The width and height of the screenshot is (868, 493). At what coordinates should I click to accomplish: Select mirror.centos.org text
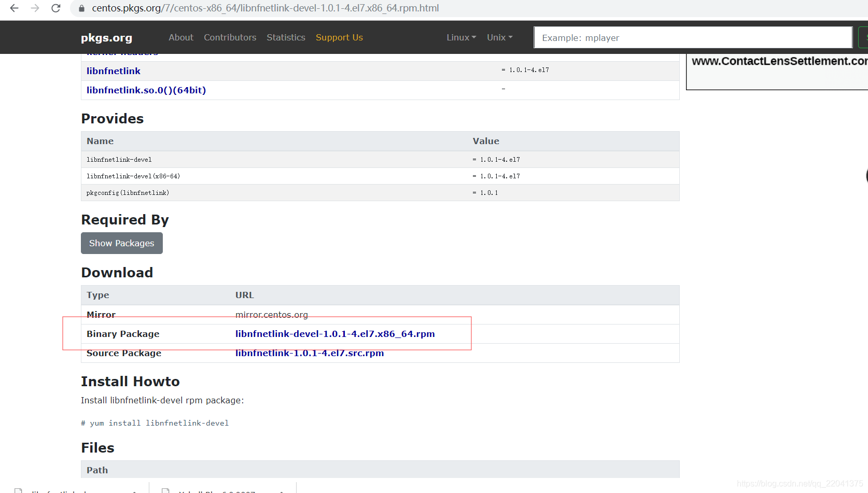coord(272,315)
